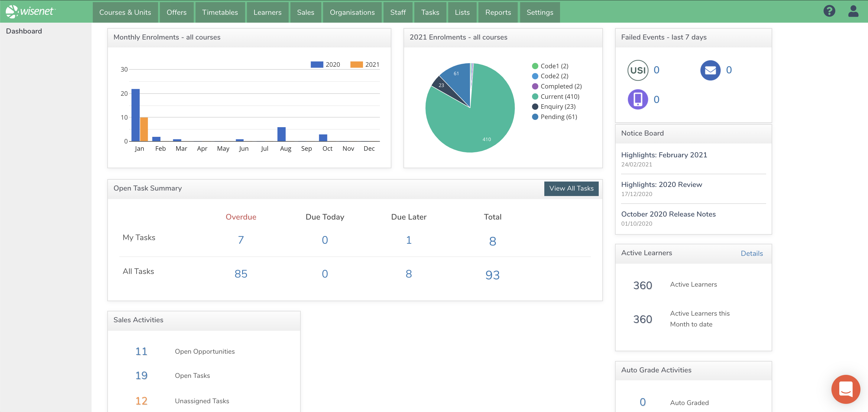Toggle the Current legend dot in pie chart

pyautogui.click(x=535, y=97)
